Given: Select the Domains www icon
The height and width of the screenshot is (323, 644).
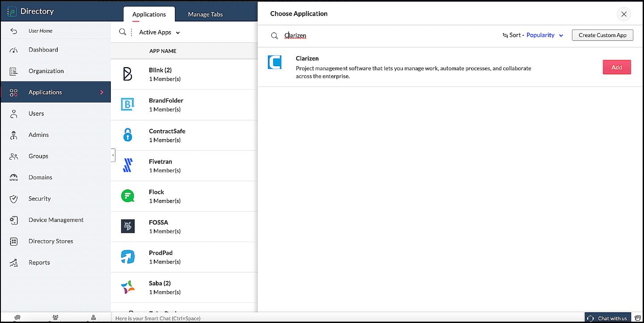Looking at the screenshot, I should (x=14, y=178).
